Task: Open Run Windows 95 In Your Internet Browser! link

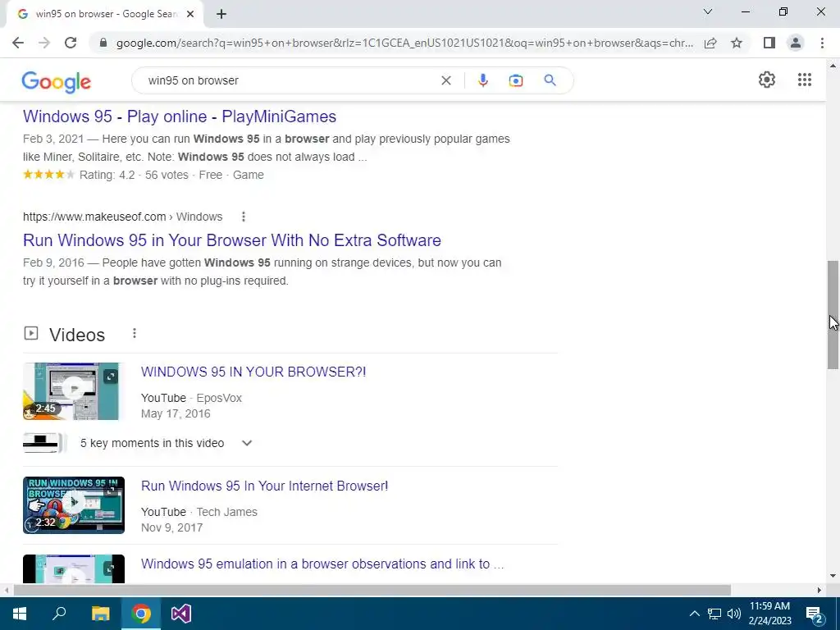Action: (265, 486)
